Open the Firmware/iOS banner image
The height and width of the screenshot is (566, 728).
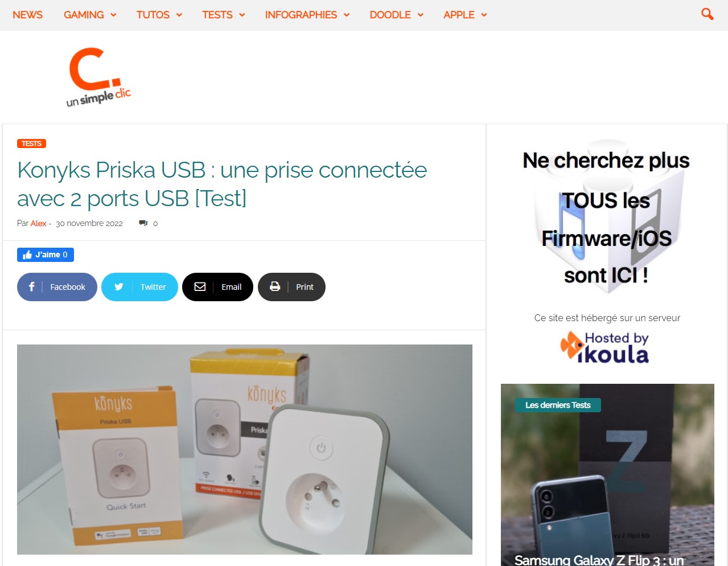(607, 218)
